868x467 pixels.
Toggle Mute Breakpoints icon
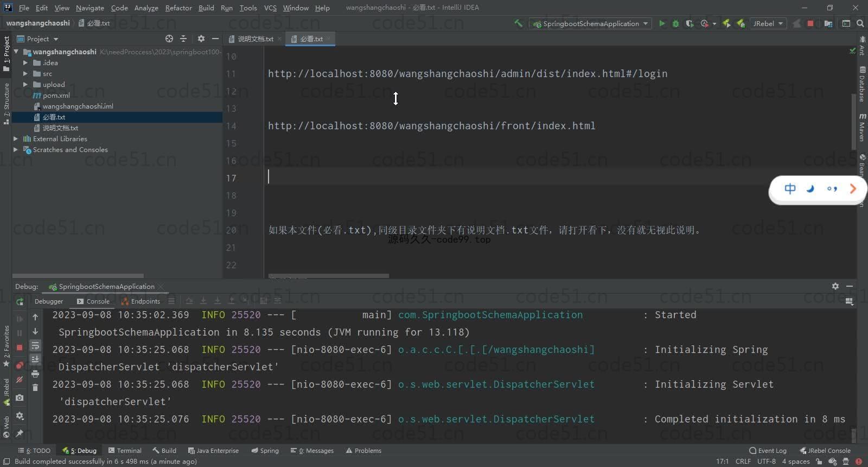point(20,380)
